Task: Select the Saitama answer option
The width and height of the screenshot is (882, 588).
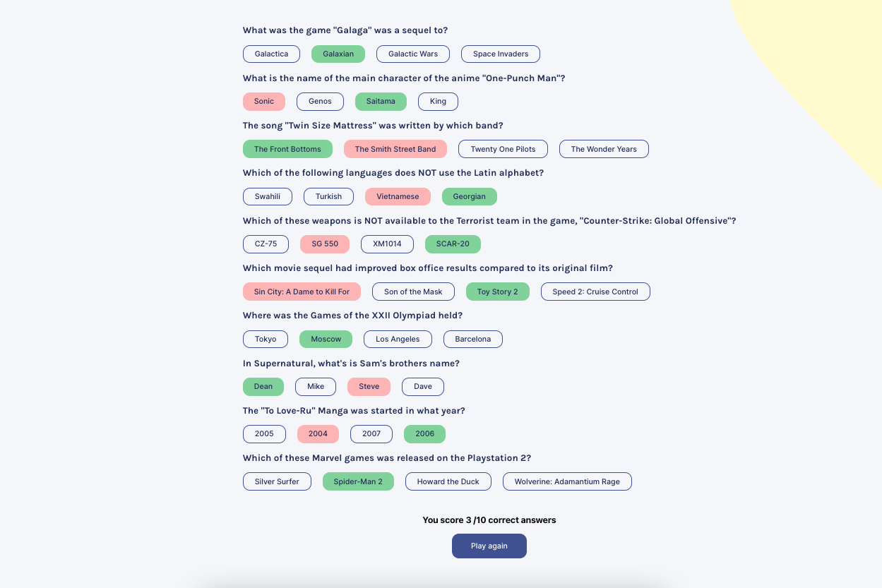Action: pyautogui.click(x=381, y=101)
